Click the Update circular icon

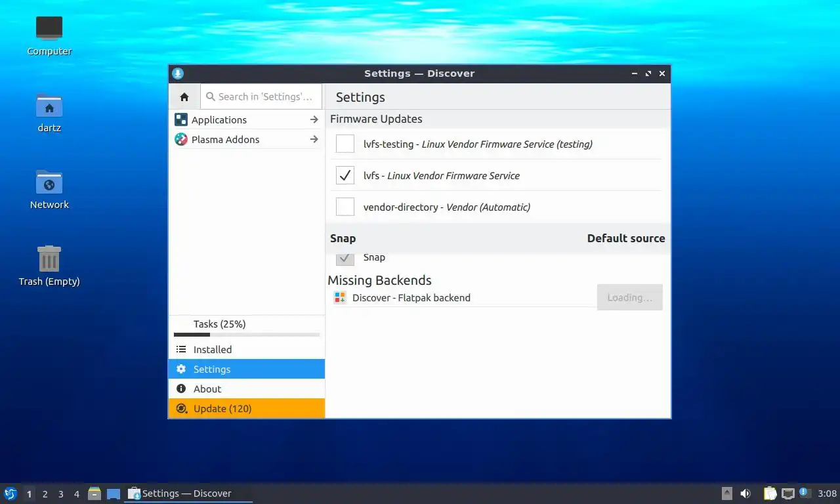pyautogui.click(x=181, y=408)
